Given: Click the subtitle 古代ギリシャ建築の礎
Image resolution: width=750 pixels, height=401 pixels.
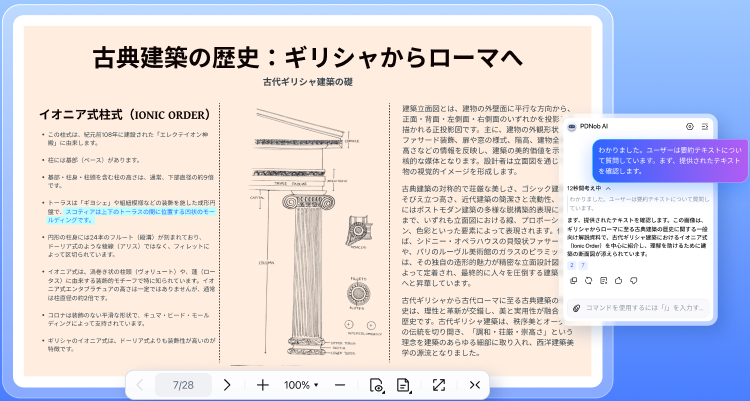Looking at the screenshot, I should (308, 82).
